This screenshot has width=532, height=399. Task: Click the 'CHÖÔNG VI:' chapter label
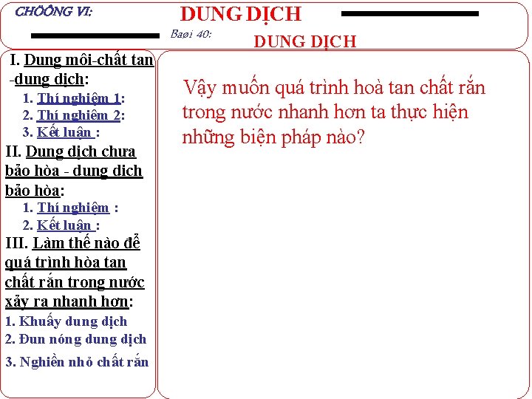pyautogui.click(x=53, y=12)
